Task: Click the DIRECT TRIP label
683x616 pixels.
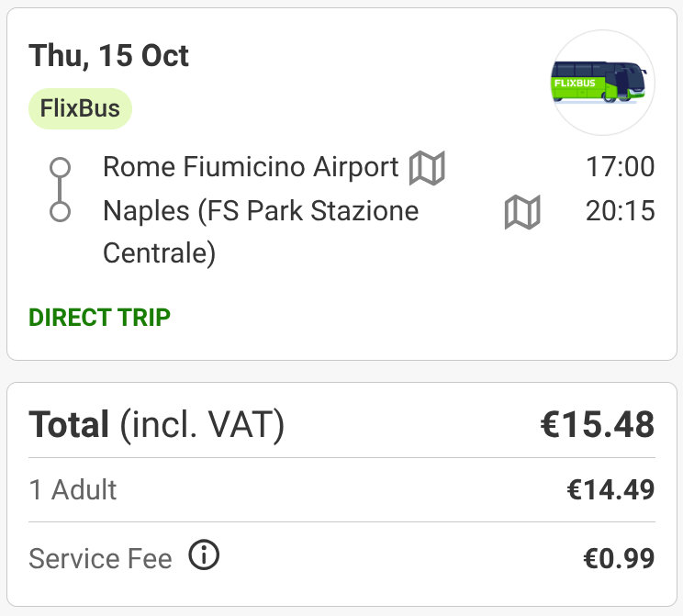Action: [99, 317]
